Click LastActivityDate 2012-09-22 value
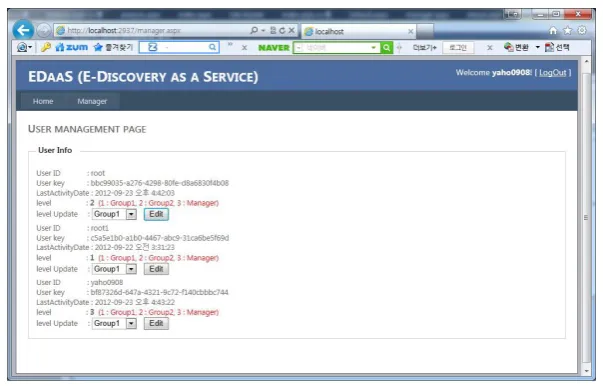Image resolution: width=603 pixels, height=386 pixels. [x=135, y=247]
